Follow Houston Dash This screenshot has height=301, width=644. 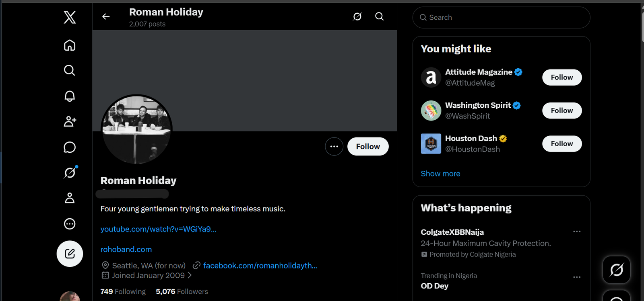coord(562,144)
